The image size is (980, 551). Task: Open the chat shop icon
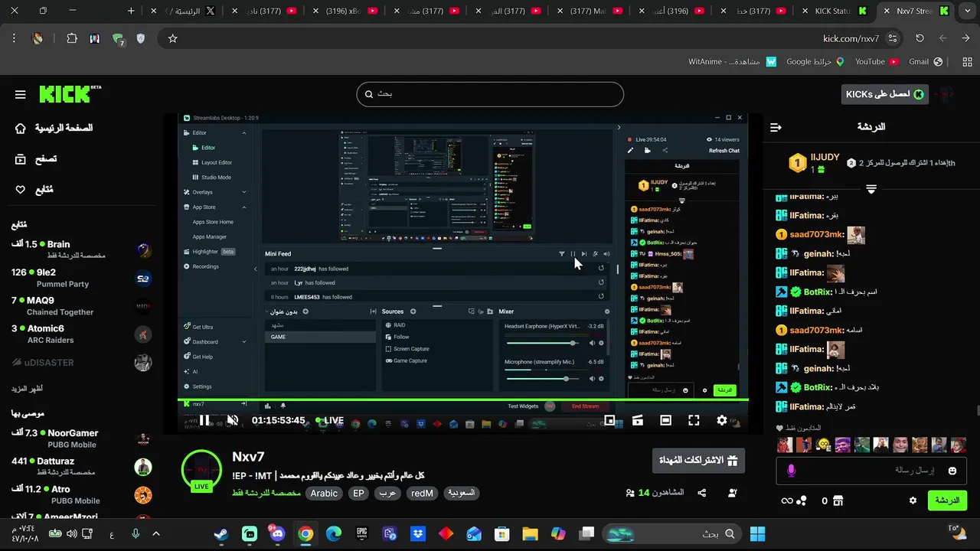[x=838, y=500]
